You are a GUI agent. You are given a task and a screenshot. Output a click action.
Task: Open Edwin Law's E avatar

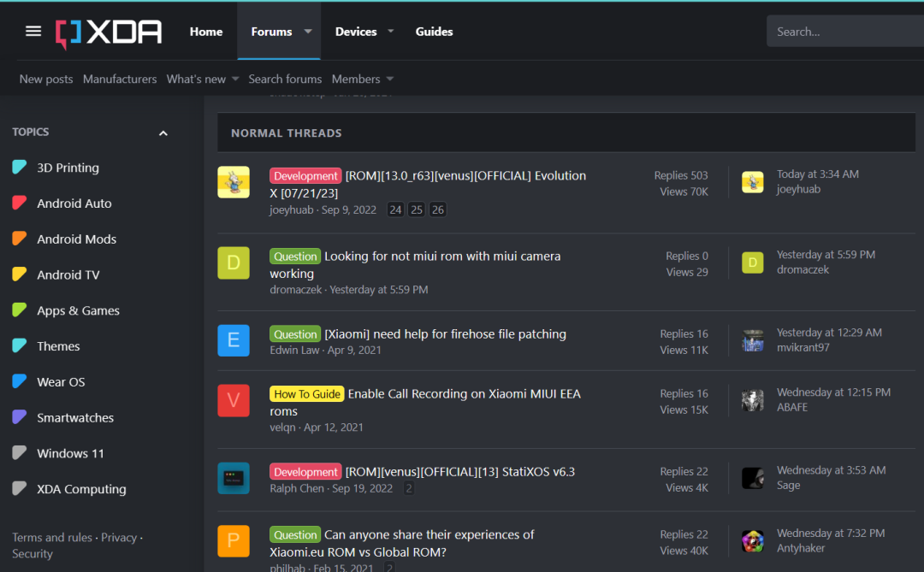click(234, 340)
